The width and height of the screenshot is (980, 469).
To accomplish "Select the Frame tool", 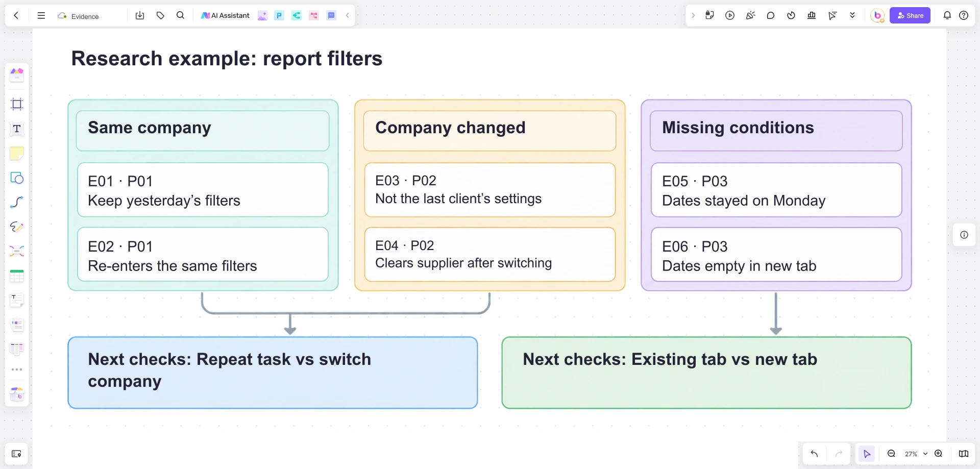I will point(17,104).
